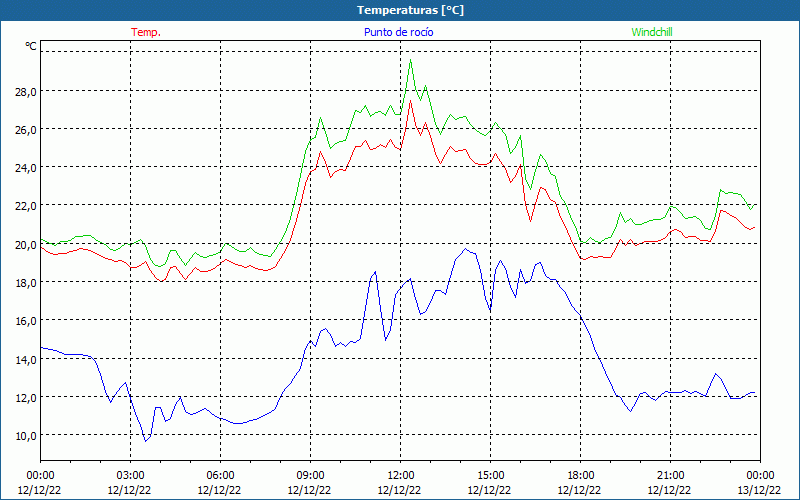This screenshot has width=800, height=500.
Task: Select the green 'Windchill' legend label
Action: (652, 32)
